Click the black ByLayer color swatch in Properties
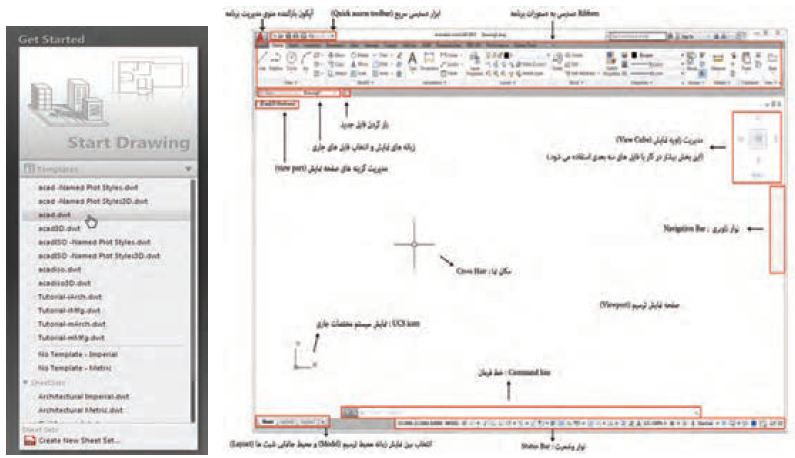The height and width of the screenshot is (458, 795). click(634, 55)
